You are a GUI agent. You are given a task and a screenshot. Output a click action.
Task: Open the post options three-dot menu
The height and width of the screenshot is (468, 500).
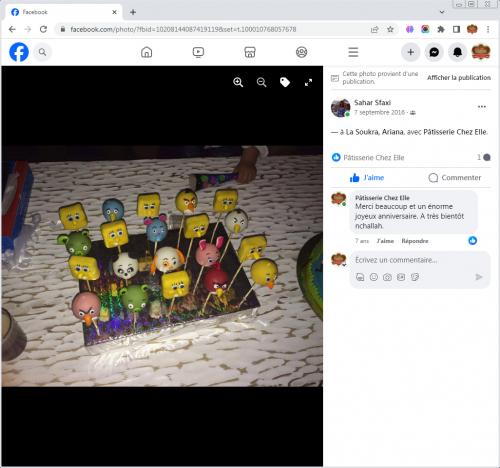pos(482,107)
